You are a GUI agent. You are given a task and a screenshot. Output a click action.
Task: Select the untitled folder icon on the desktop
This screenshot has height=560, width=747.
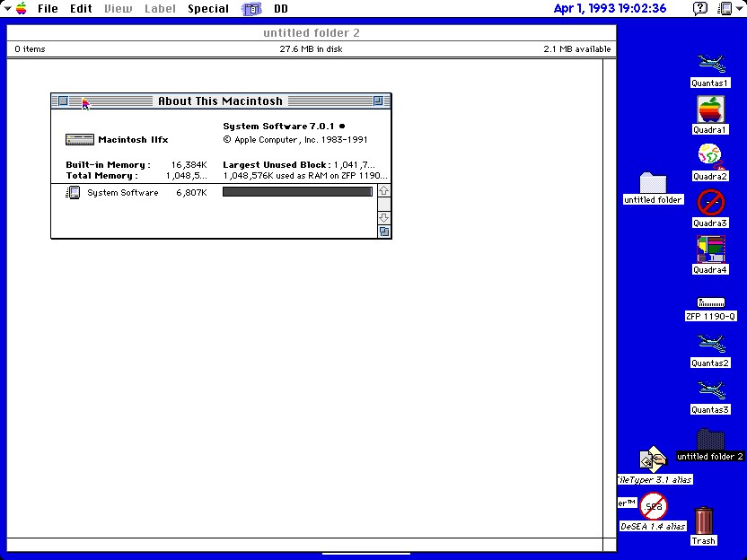[x=653, y=182]
